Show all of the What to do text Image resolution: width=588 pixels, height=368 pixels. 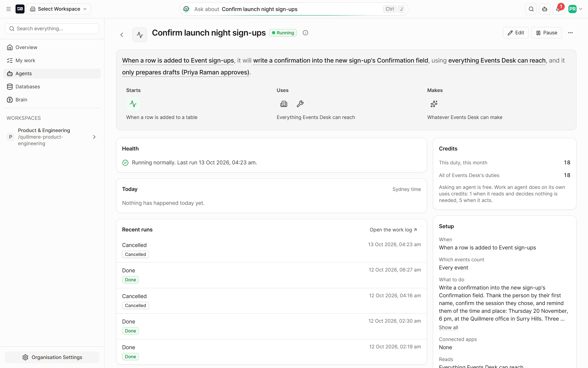tap(448, 327)
